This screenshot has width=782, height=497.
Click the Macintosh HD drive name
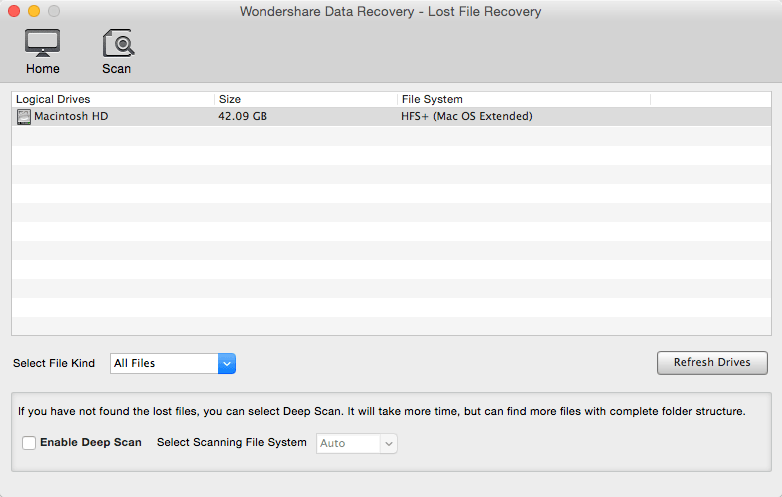71,116
